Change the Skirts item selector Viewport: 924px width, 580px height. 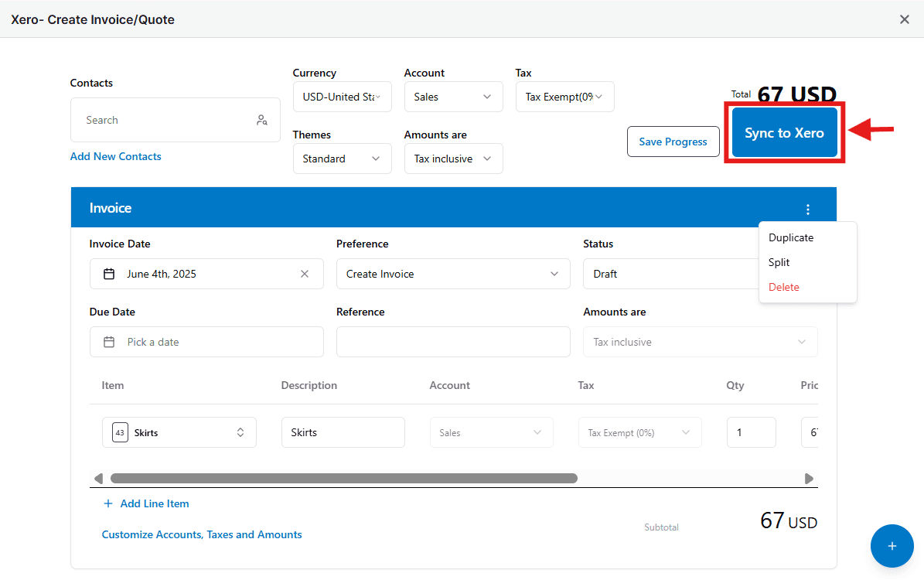click(x=179, y=432)
